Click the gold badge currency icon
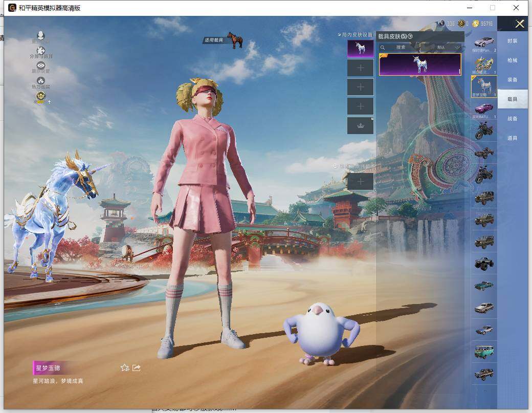This screenshot has height=413, width=532. [x=461, y=24]
